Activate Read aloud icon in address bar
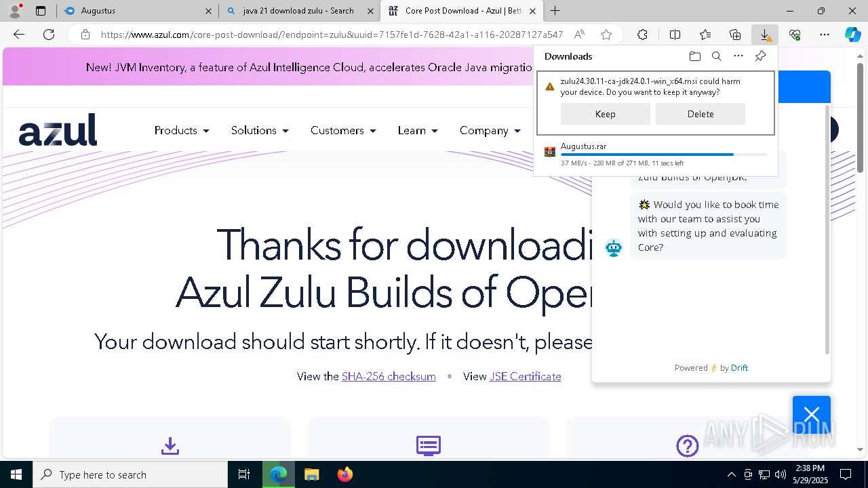Viewport: 868px width, 488px height. point(579,35)
